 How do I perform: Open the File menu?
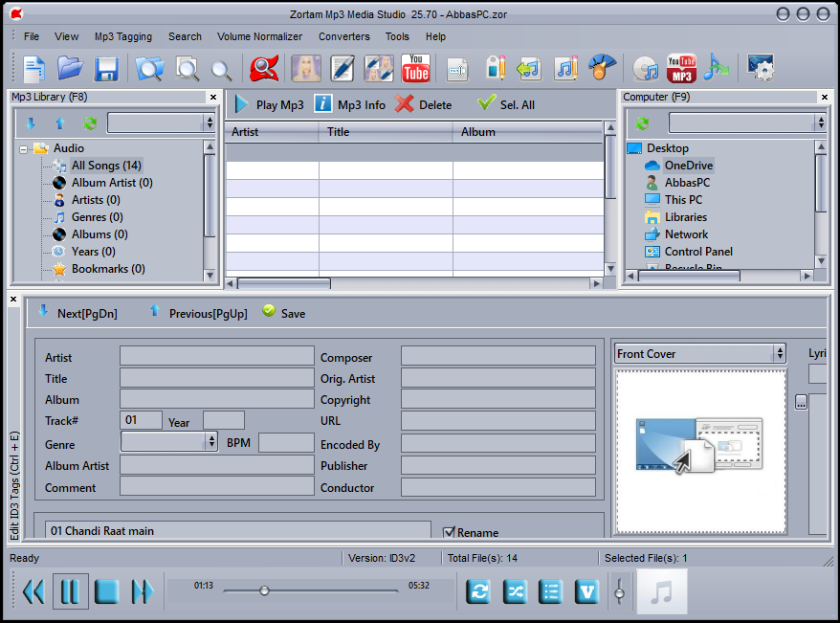click(32, 36)
